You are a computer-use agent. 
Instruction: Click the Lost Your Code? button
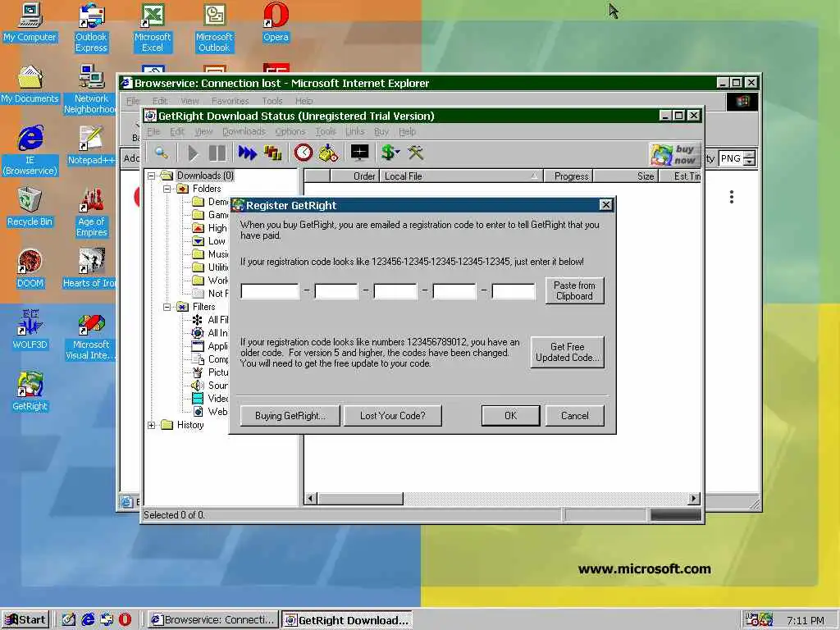click(x=393, y=416)
